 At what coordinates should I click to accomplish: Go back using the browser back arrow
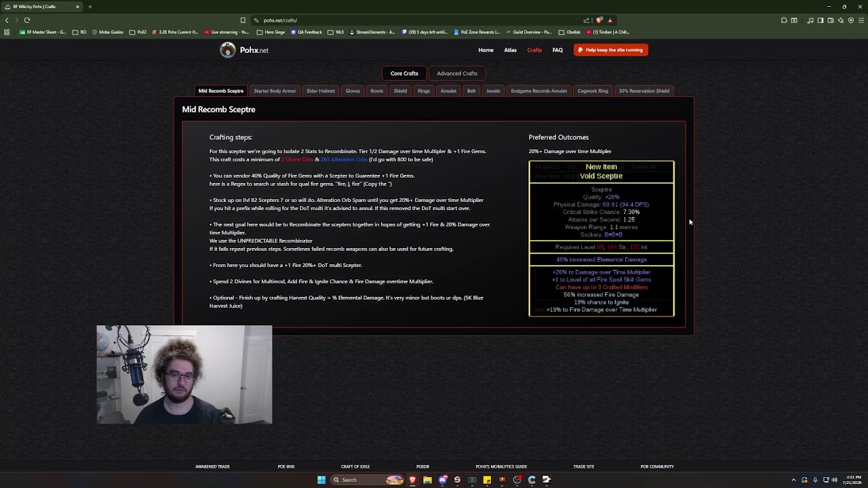click(x=7, y=20)
